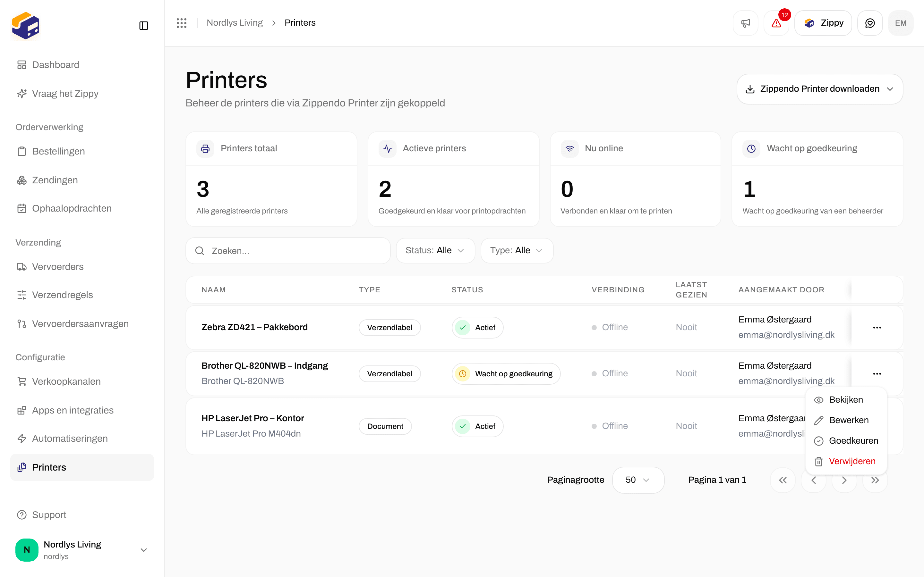Image resolution: width=924 pixels, height=577 pixels.
Task: Click Zippendo Printer downloaden button
Action: tap(820, 89)
